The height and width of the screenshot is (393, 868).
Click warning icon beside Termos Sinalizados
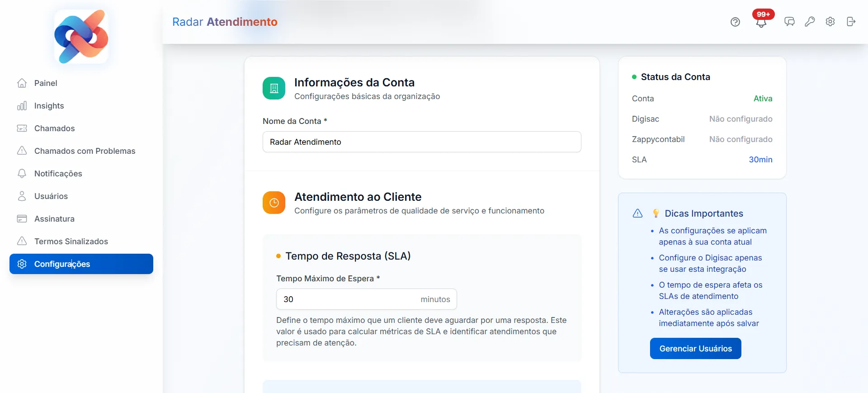(22, 241)
